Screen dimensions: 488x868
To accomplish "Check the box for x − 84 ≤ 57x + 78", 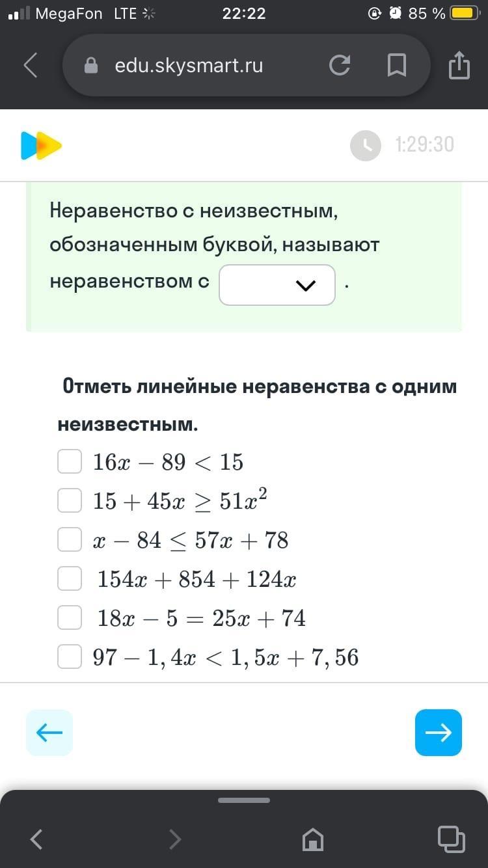I will [70, 539].
